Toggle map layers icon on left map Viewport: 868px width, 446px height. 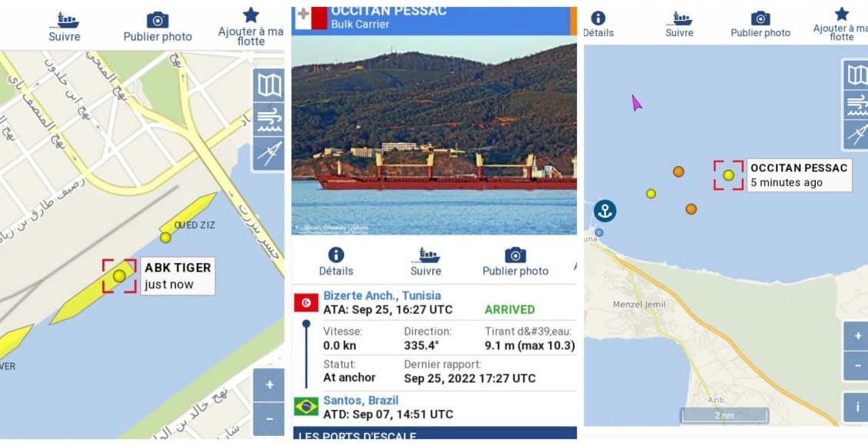[269, 85]
